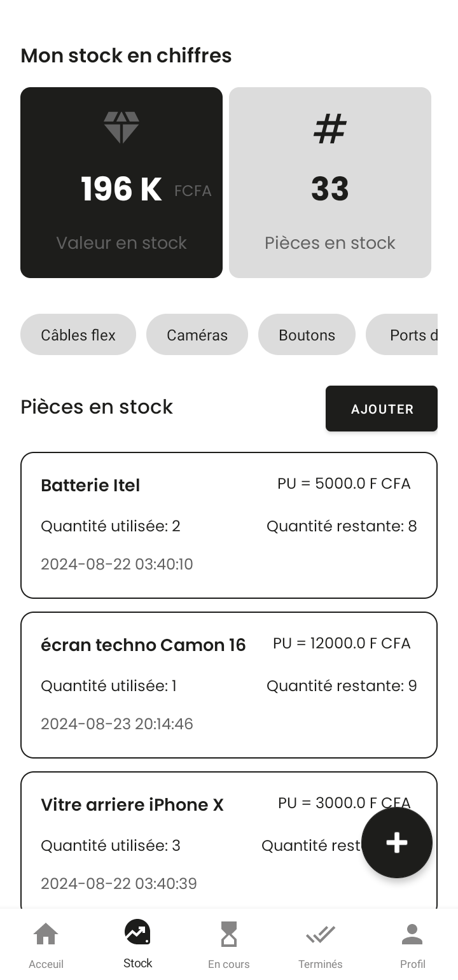The image size is (458, 980).
Task: Open the écran techno Camon 16 card
Action: tap(229, 685)
